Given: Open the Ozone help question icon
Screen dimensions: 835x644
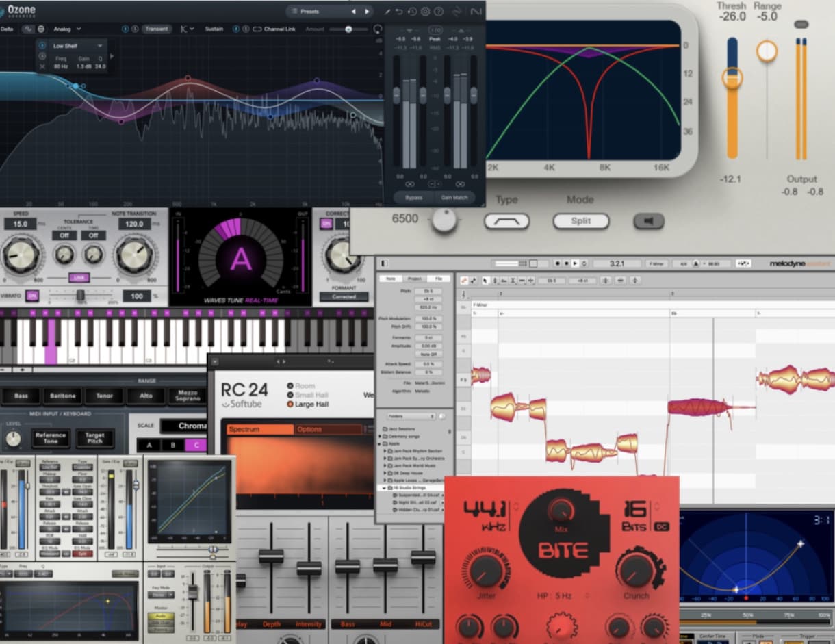Looking at the screenshot, I should [x=438, y=12].
